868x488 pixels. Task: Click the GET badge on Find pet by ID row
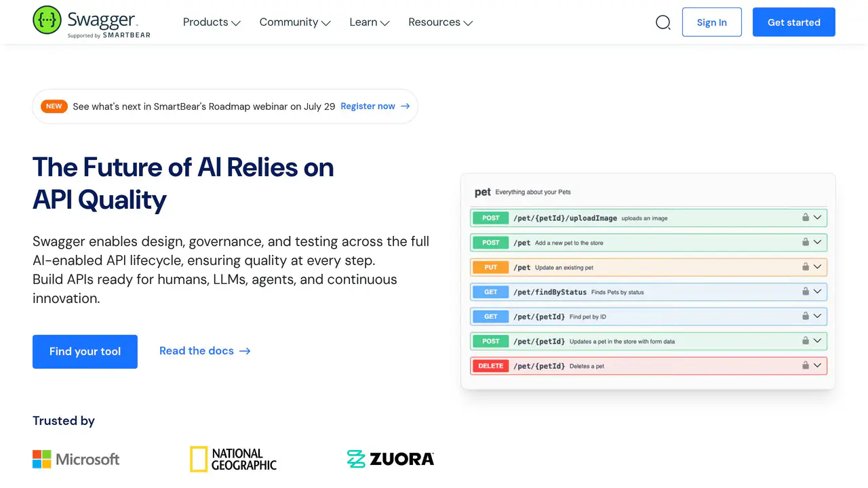coord(491,317)
